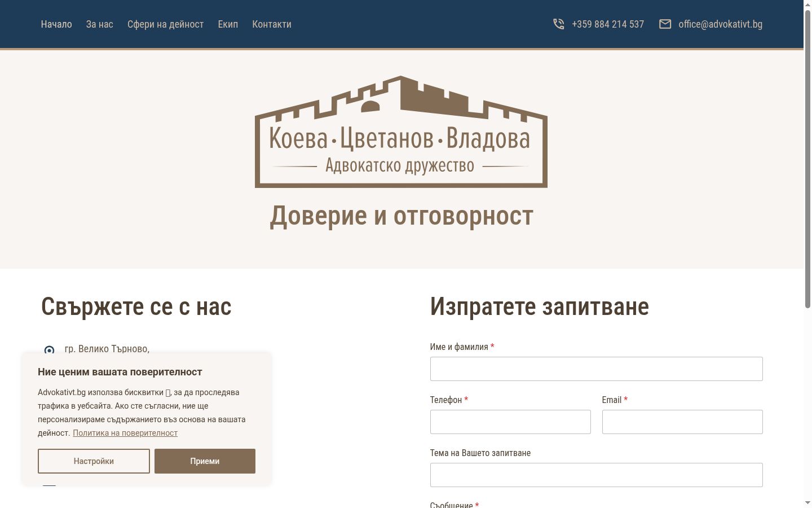Click the envelope email icon in header
The width and height of the screenshot is (812, 508).
click(665, 24)
